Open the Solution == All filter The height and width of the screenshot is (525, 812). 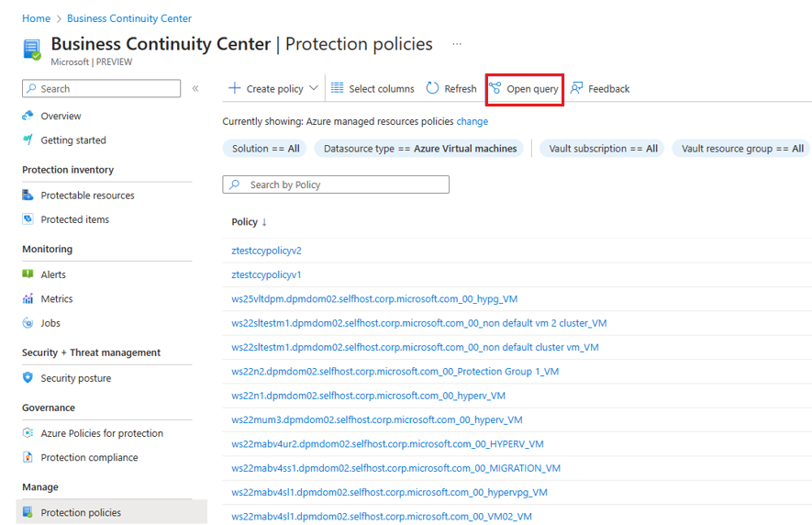tap(265, 149)
